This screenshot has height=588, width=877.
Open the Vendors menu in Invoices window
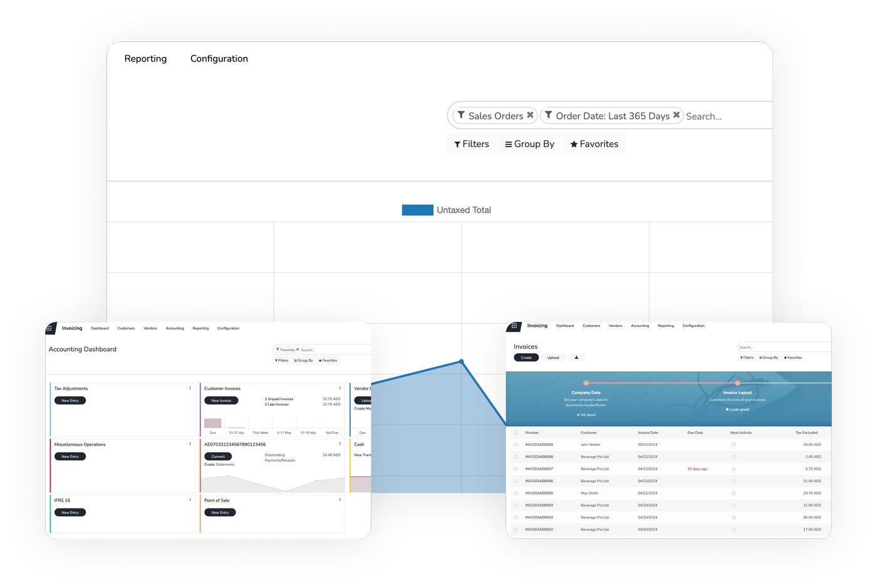pyautogui.click(x=615, y=326)
